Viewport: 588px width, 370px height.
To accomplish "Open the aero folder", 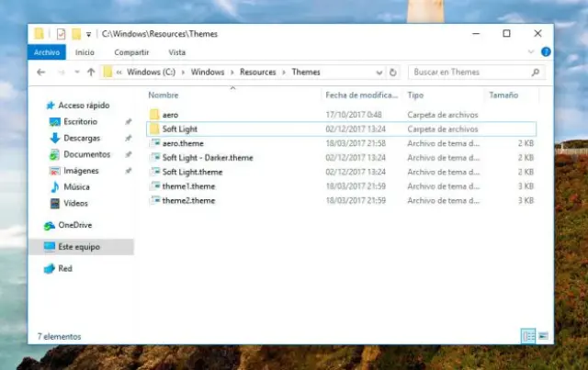I will click(x=170, y=115).
